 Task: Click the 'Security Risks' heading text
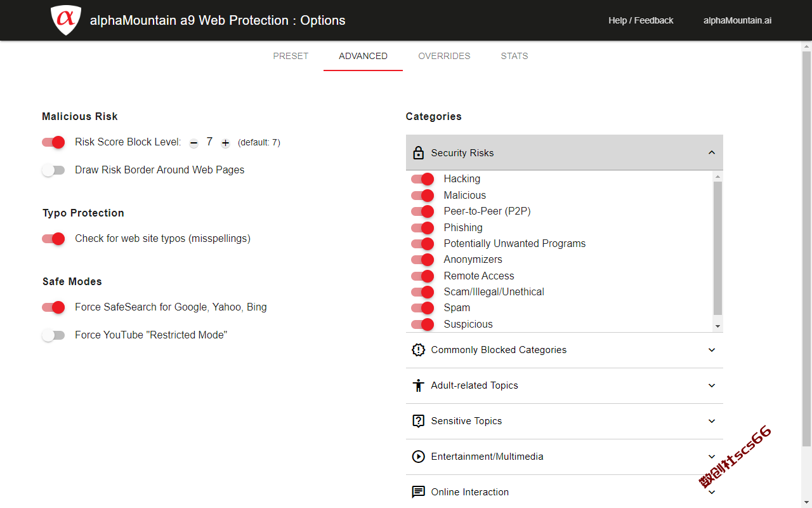462,152
